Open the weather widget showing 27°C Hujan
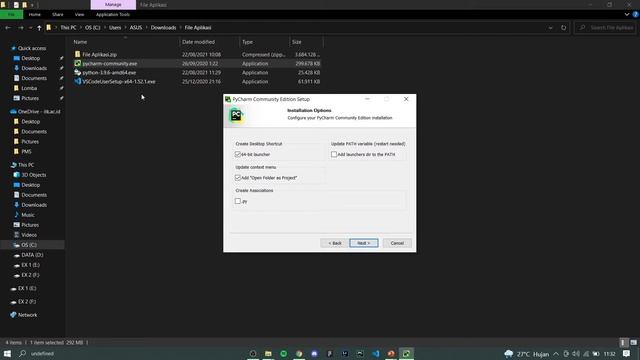The height and width of the screenshot is (360, 640). click(x=527, y=354)
